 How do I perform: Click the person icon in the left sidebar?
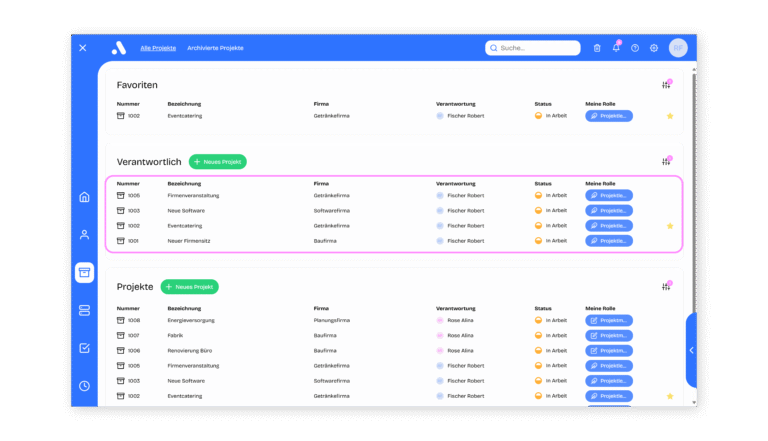[84, 235]
